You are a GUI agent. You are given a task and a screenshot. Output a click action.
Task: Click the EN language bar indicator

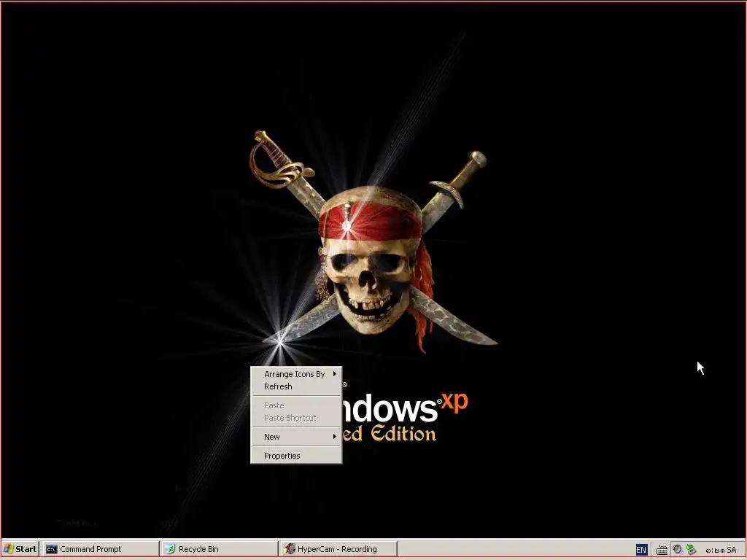[x=641, y=550]
